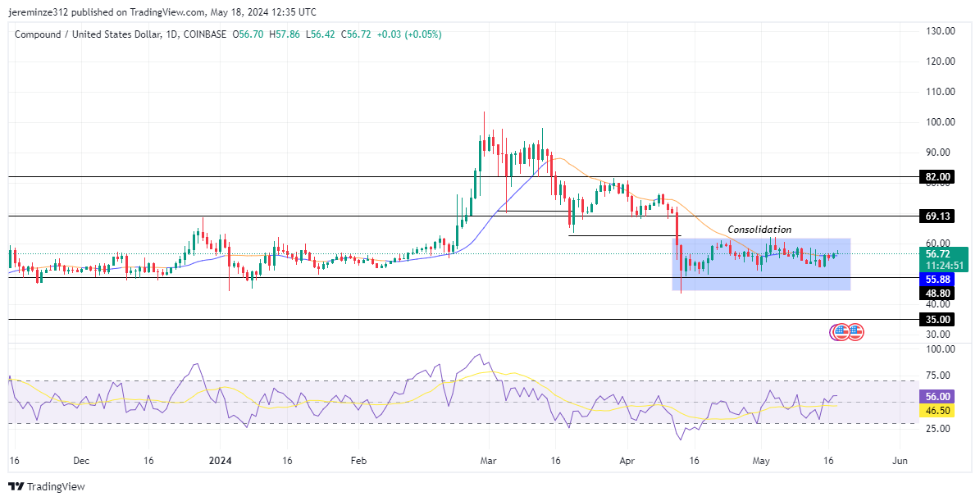Select the Consolidation text annotation
980x501 pixels.
pyautogui.click(x=759, y=230)
